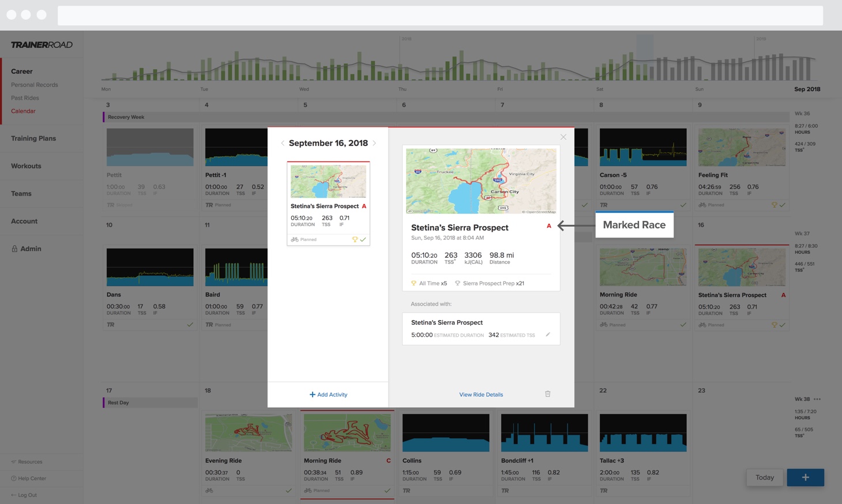Open the Tallac +3 workout thumbnail
Viewport: 842px width, 504px height.
[643, 432]
